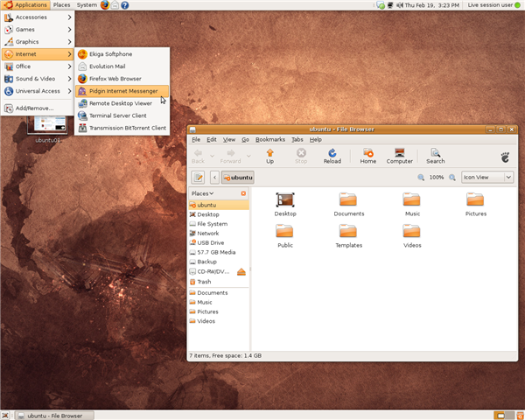Screen dimensions: 525x420
Task: Open the View menu in File Browser
Action: [229, 139]
